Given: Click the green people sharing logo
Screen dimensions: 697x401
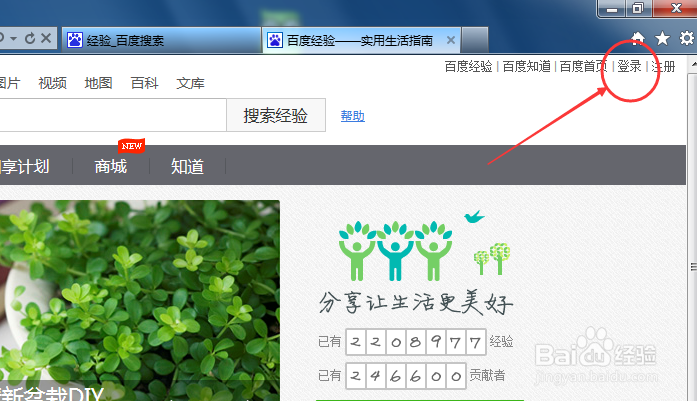Looking at the screenshot, I should (396, 251).
